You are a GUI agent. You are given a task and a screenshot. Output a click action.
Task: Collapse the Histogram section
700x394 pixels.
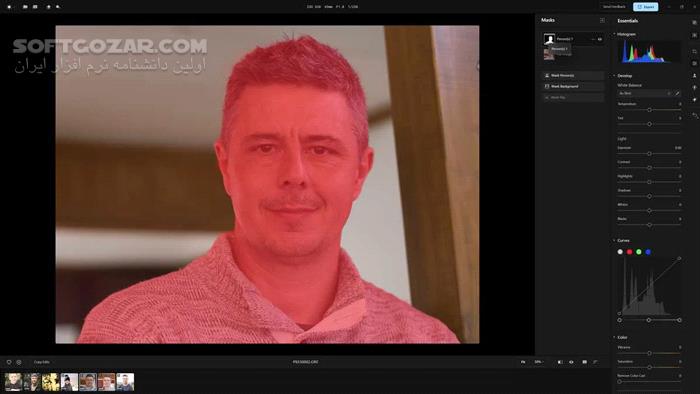pos(614,34)
